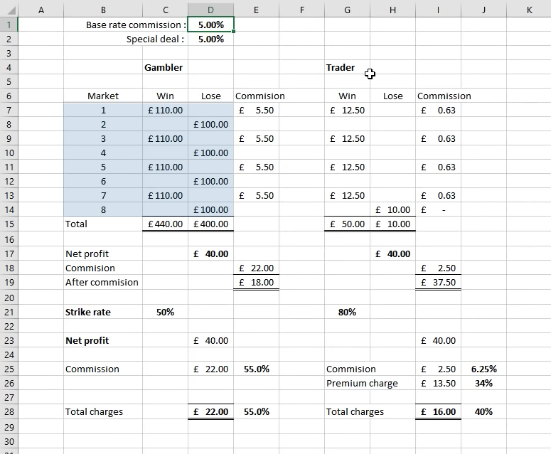Click the Gambler strike rate 50% cell

point(165,312)
